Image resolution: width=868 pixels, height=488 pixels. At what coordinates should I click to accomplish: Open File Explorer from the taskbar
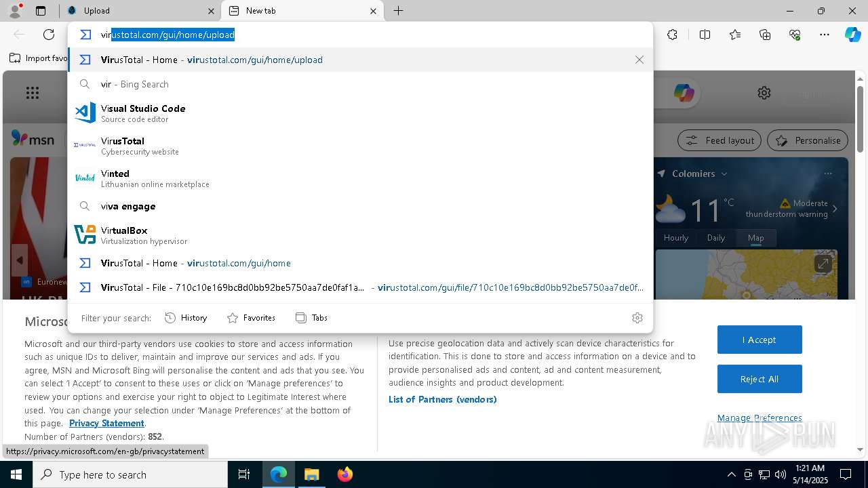(311, 474)
